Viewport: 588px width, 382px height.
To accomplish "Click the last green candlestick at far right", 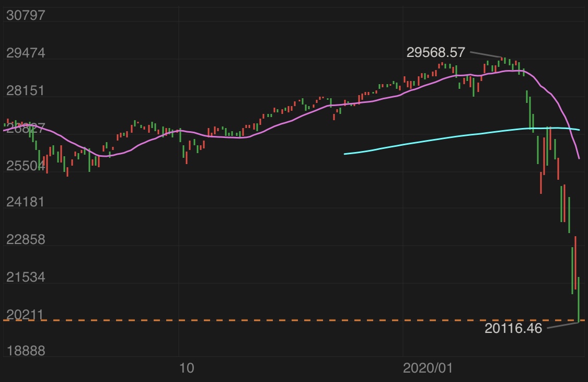I will [579, 298].
